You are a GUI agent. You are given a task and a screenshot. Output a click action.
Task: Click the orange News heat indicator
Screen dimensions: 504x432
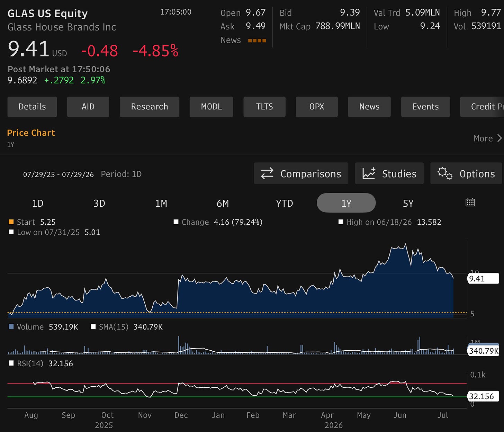(x=257, y=40)
